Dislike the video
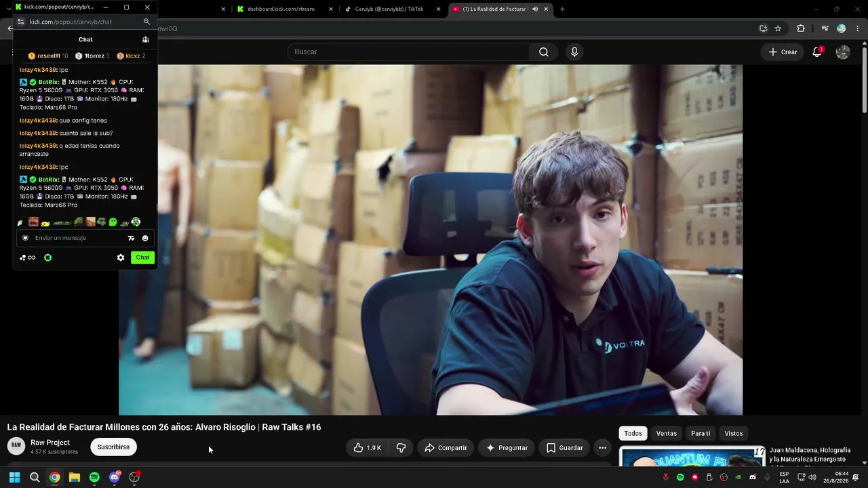The image size is (868, 488). [x=401, y=447]
